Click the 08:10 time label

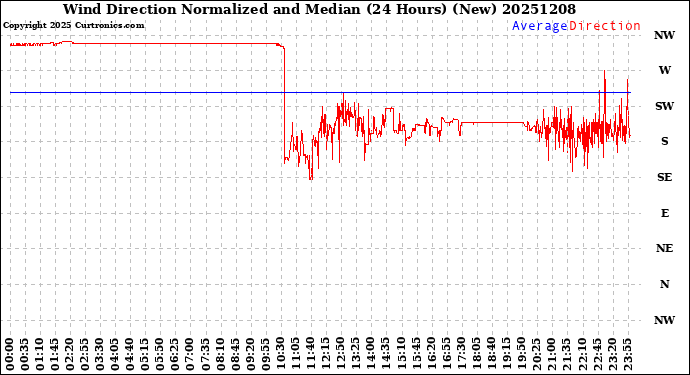[220, 355]
